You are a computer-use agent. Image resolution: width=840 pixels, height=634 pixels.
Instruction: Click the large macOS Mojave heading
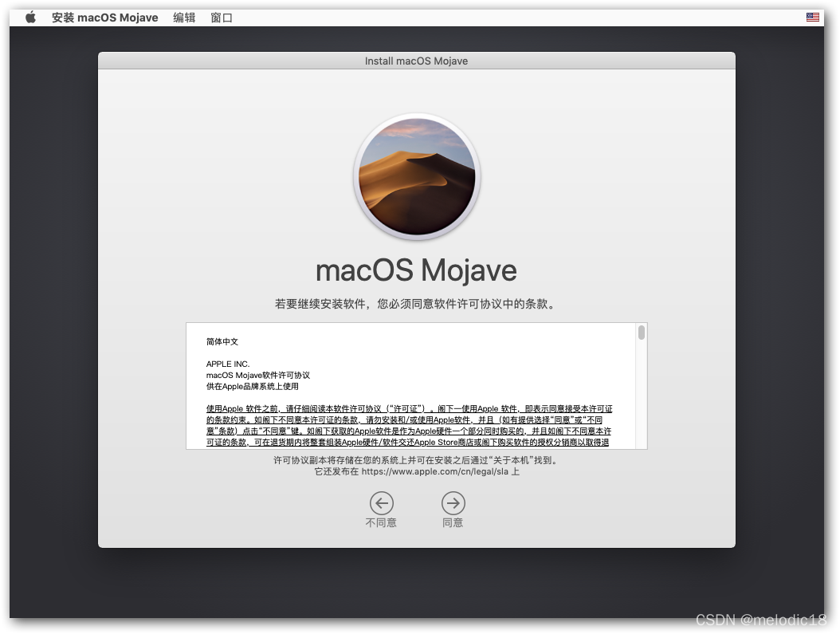coord(416,270)
